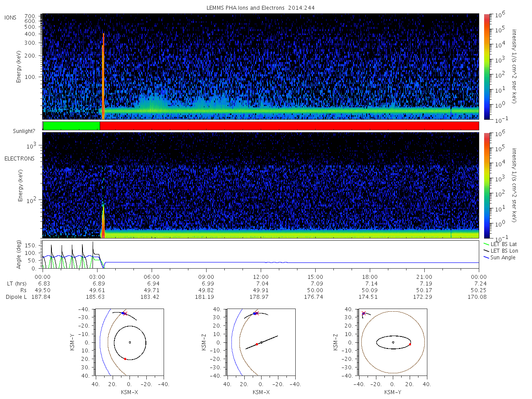Viewport: 532px width, 399px height.
Task: Click the red dot in the KSM-Y/KSM-Z orbit plot
Action: [410, 344]
